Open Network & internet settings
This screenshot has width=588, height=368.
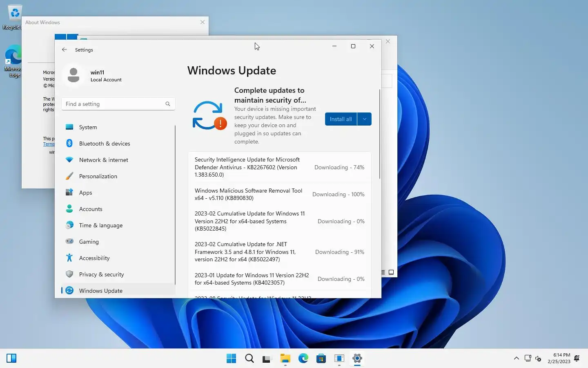[x=118, y=160]
